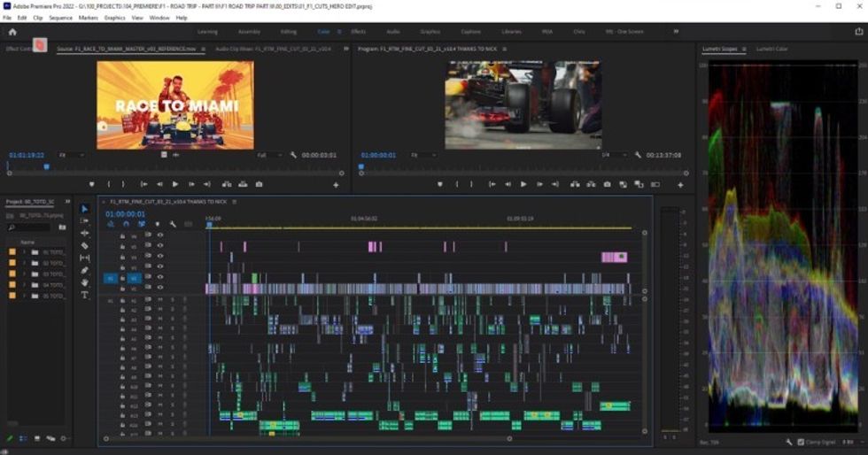
Task: Select the Selection tool arrow
Action: (84, 209)
